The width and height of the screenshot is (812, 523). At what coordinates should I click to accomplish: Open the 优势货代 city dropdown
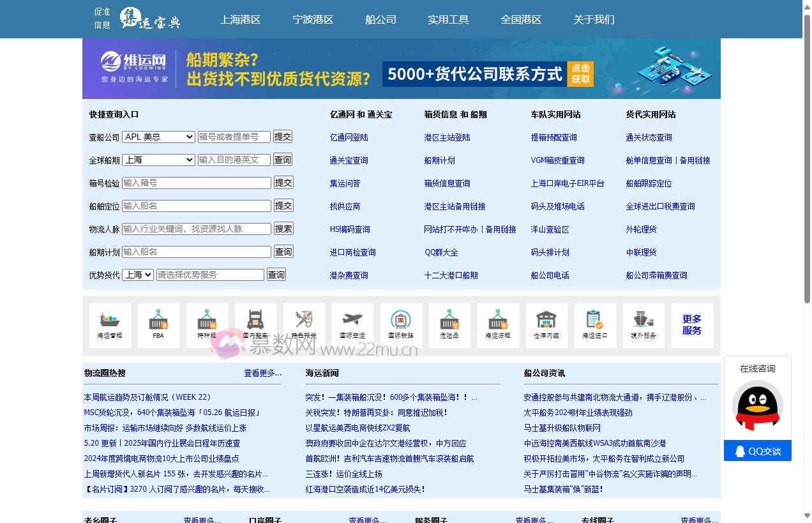(x=138, y=274)
